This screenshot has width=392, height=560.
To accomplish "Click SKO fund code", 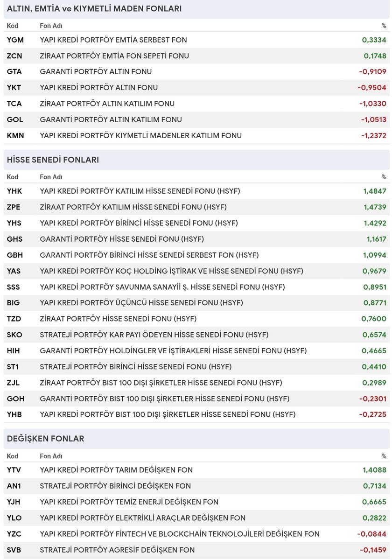I will [x=14, y=335].
